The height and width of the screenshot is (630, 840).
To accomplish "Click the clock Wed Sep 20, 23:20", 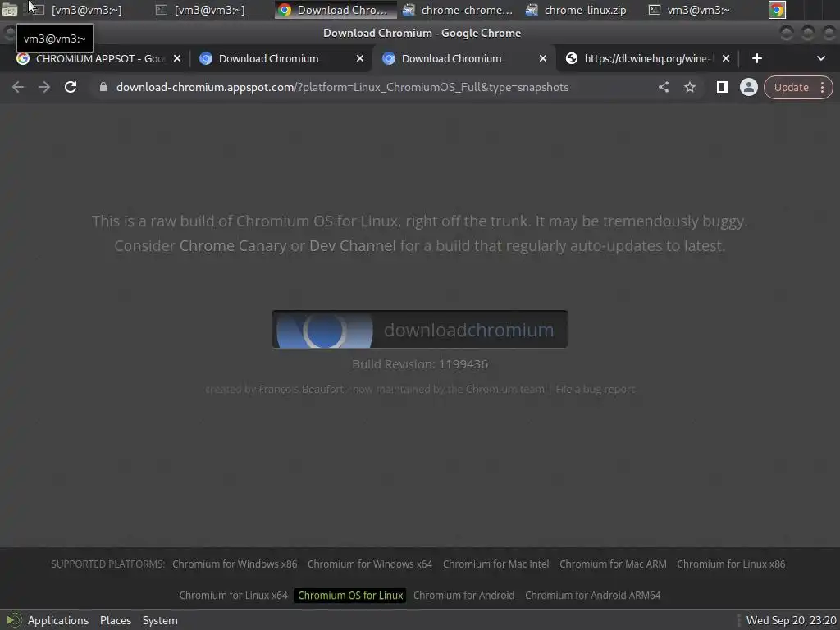I will click(x=792, y=620).
